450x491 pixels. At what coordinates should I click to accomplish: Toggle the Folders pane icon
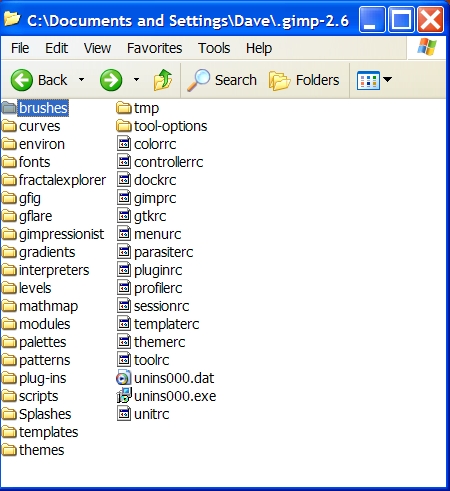279,81
